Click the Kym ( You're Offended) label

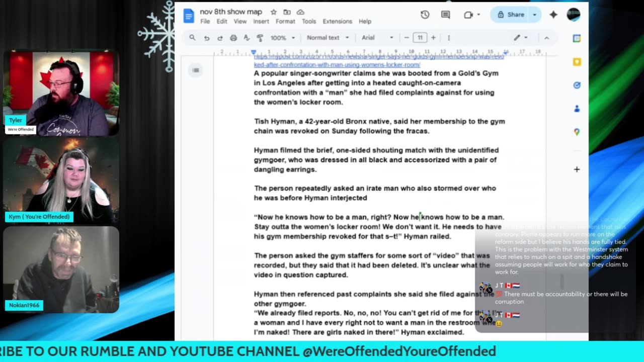[39, 217]
